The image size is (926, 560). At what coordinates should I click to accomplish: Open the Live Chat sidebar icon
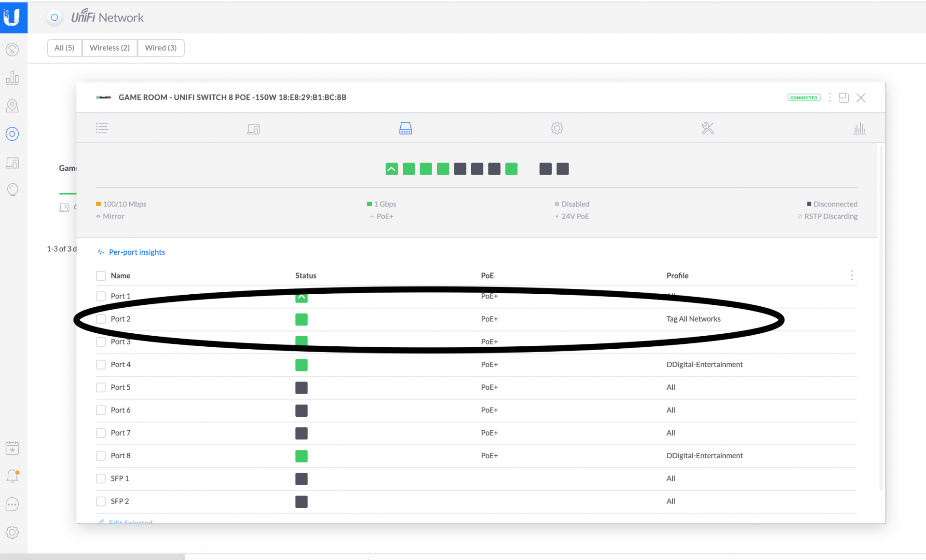click(x=13, y=505)
